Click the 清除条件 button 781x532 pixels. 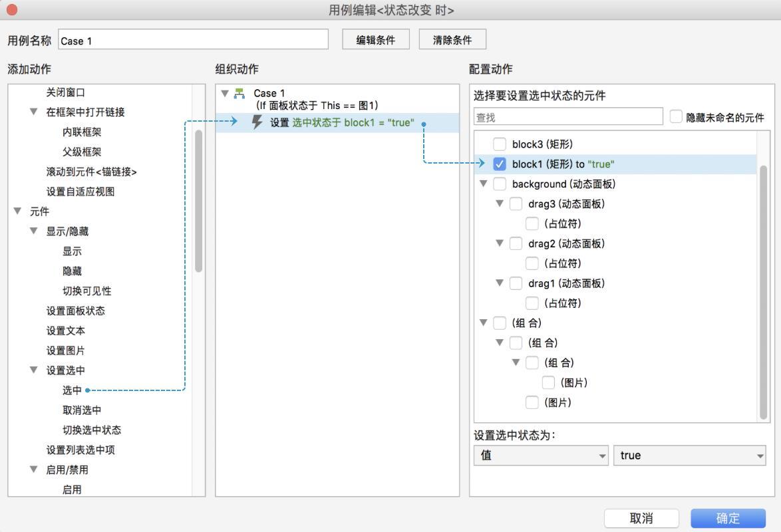[x=452, y=40]
